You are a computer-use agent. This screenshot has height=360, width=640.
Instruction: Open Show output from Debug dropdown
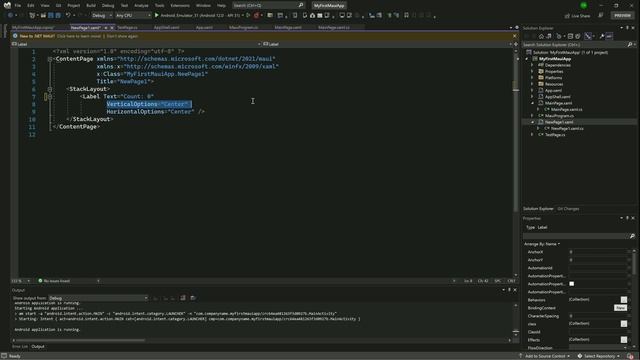98,298
